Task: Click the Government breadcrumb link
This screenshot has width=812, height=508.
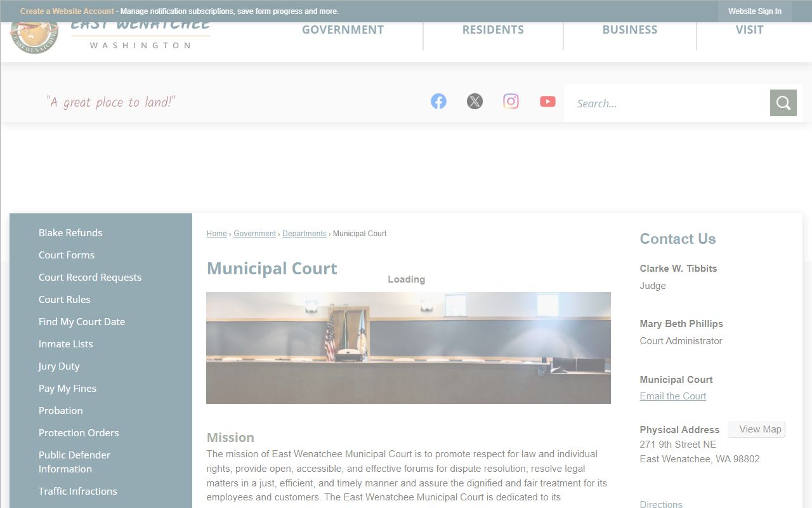Action: [x=254, y=234]
